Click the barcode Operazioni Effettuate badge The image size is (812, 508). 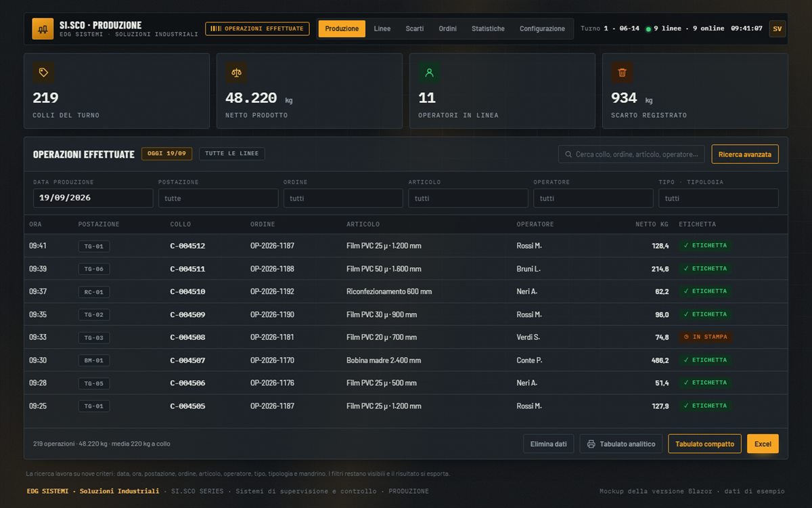pos(257,29)
